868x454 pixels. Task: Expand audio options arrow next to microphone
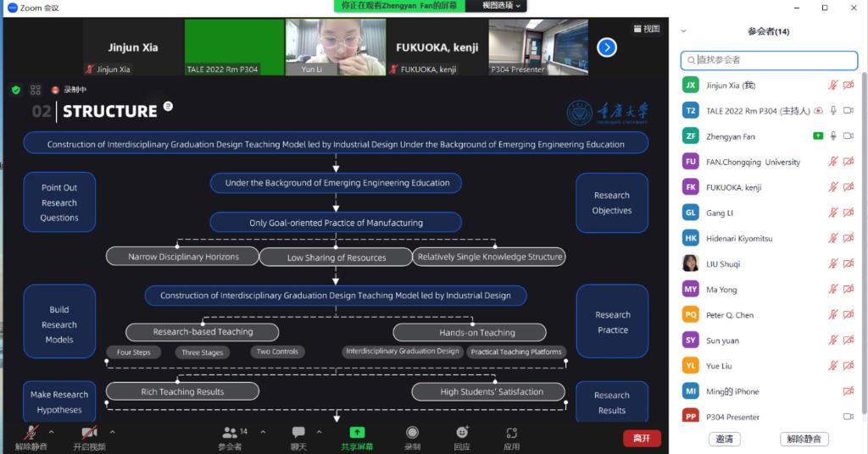[x=53, y=431]
